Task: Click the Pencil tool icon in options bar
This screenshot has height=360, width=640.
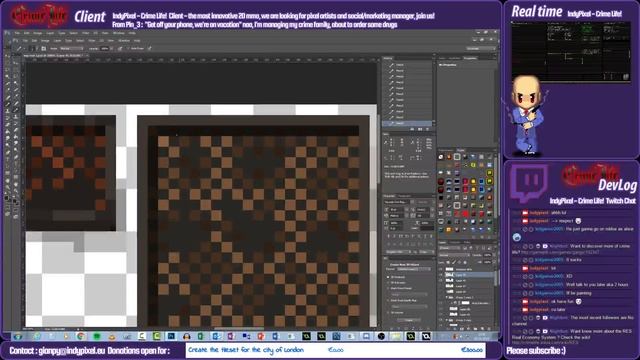Action: pos(19,48)
